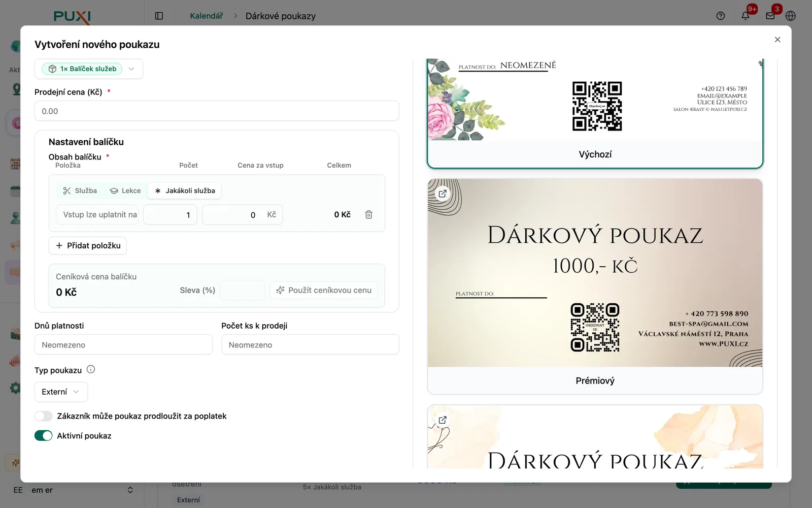
Task: Click the Dnů platnosti field
Action: 123,344
